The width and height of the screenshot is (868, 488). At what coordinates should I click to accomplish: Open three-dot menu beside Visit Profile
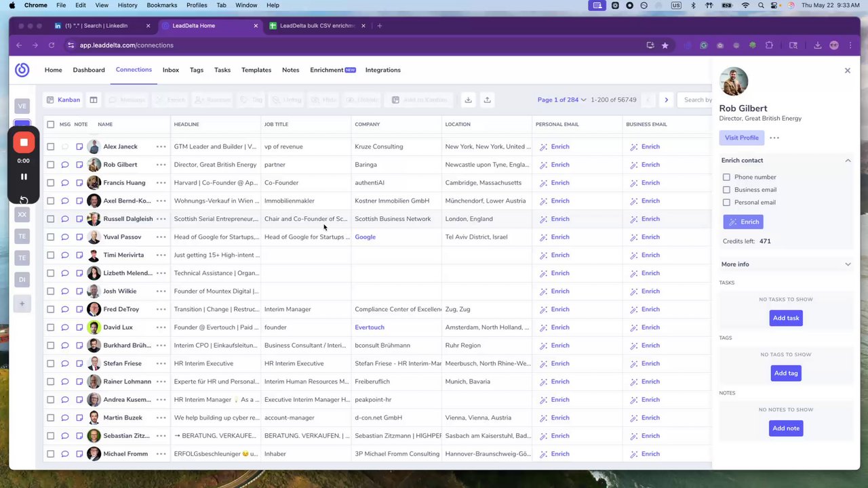774,138
